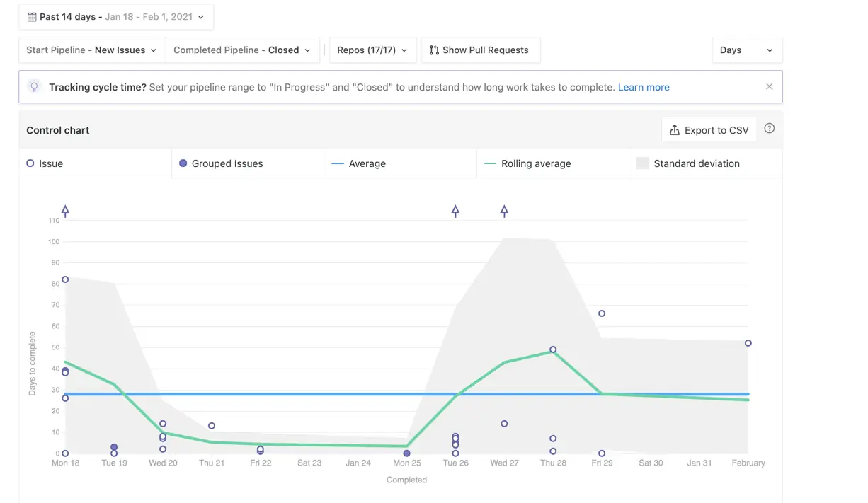Toggle Standard deviation legend item
The width and height of the screenshot is (868, 503).
(705, 163)
